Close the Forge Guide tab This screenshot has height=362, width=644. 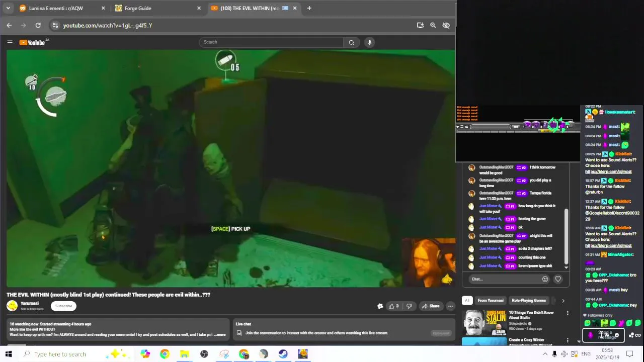pos(199,8)
